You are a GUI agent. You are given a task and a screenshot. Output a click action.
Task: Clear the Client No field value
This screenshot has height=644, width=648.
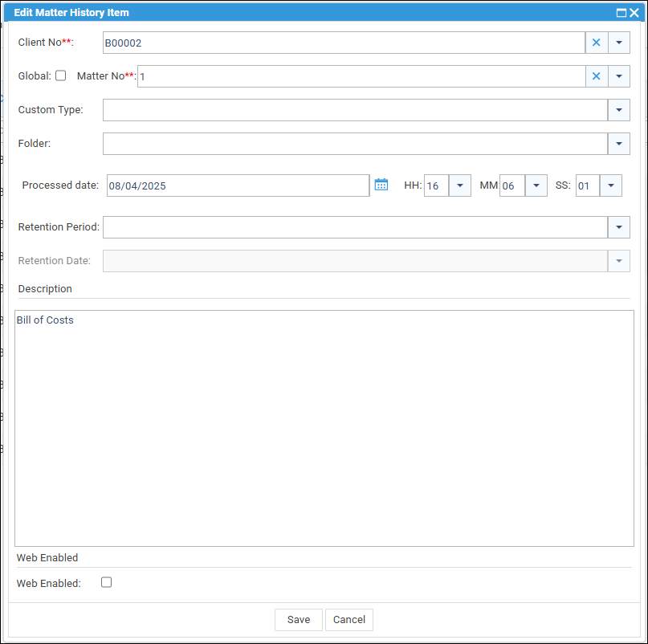(596, 43)
